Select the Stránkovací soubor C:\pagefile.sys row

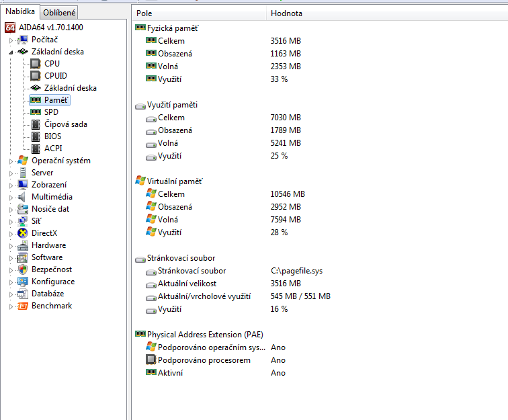coord(192,271)
